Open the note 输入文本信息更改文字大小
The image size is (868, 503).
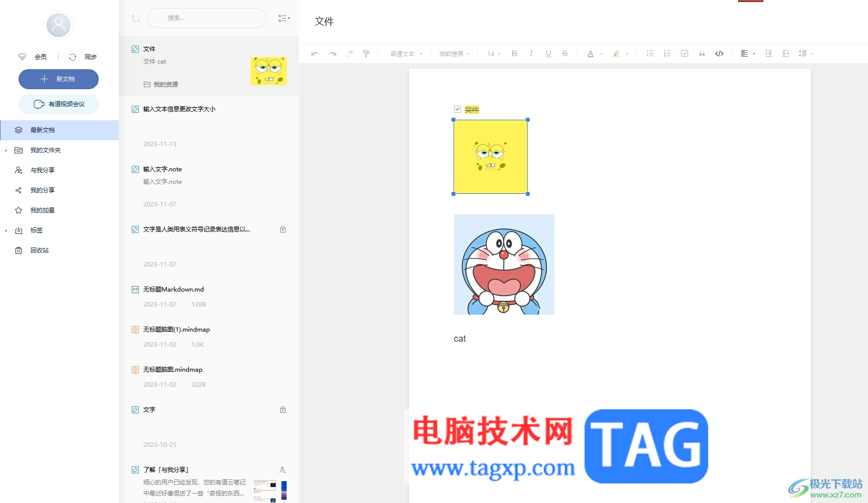209,126
